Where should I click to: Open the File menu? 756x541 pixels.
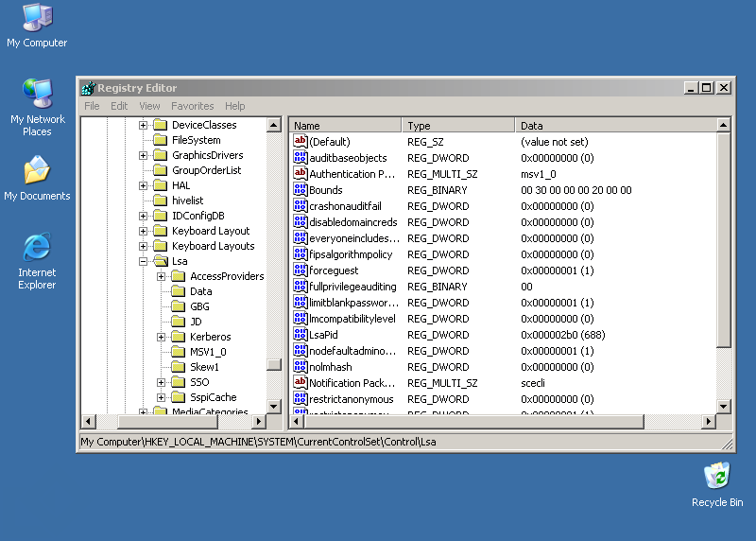[x=92, y=106]
